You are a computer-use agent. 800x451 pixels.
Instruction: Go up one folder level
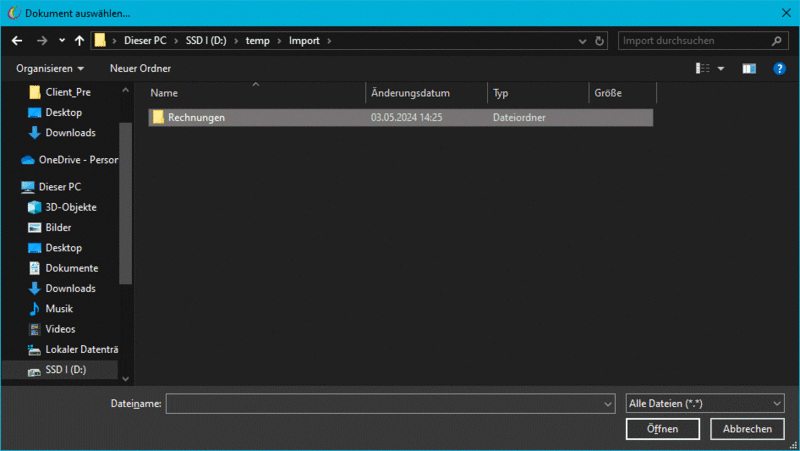79,41
